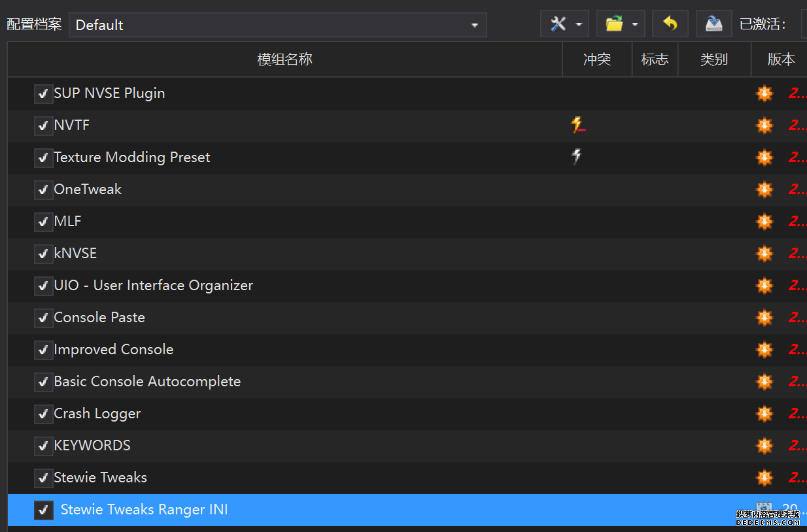Expand the arrow beside the folder icon

[x=635, y=25]
